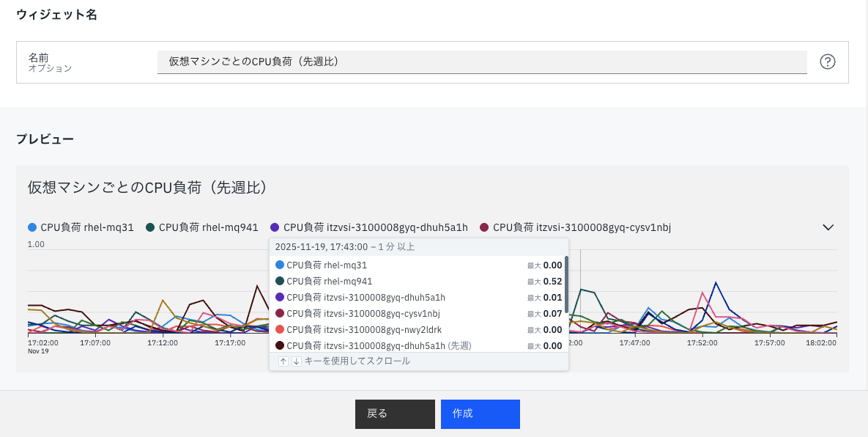
Task: Click the ウィジェット名 section heading
Action: 56,15
